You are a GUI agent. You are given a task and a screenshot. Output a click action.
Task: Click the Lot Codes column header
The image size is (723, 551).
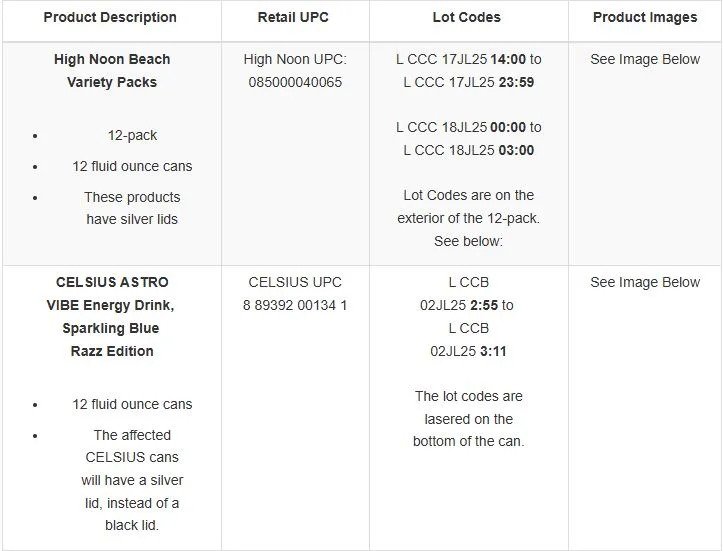point(467,17)
